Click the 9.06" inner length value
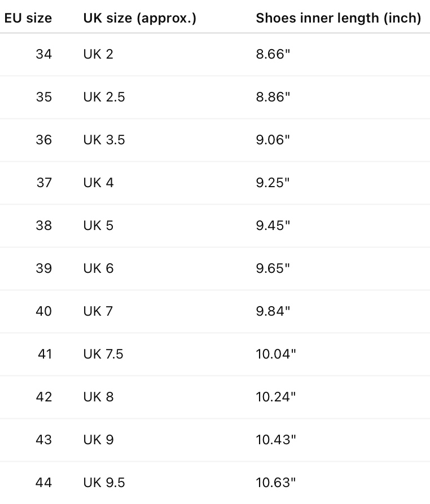Viewport: 430px width, 504px height. tap(273, 140)
